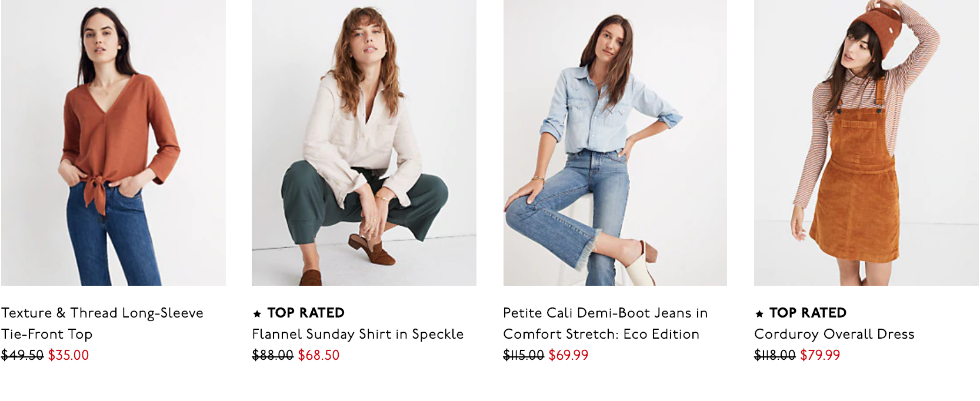This screenshot has width=980, height=401.
Task: Select the Petite Cali Demi-Boot Jeans title
Action: 605,323
